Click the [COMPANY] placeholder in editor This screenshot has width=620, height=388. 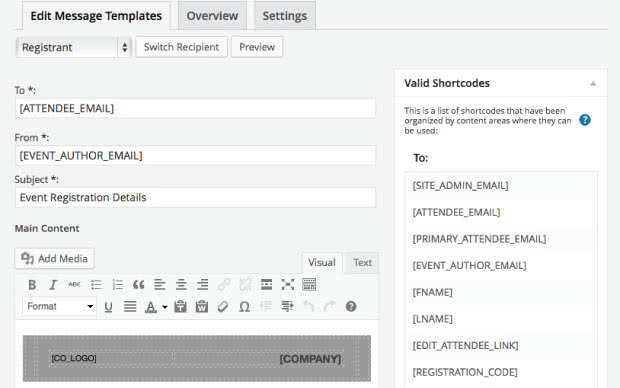pyautogui.click(x=310, y=359)
